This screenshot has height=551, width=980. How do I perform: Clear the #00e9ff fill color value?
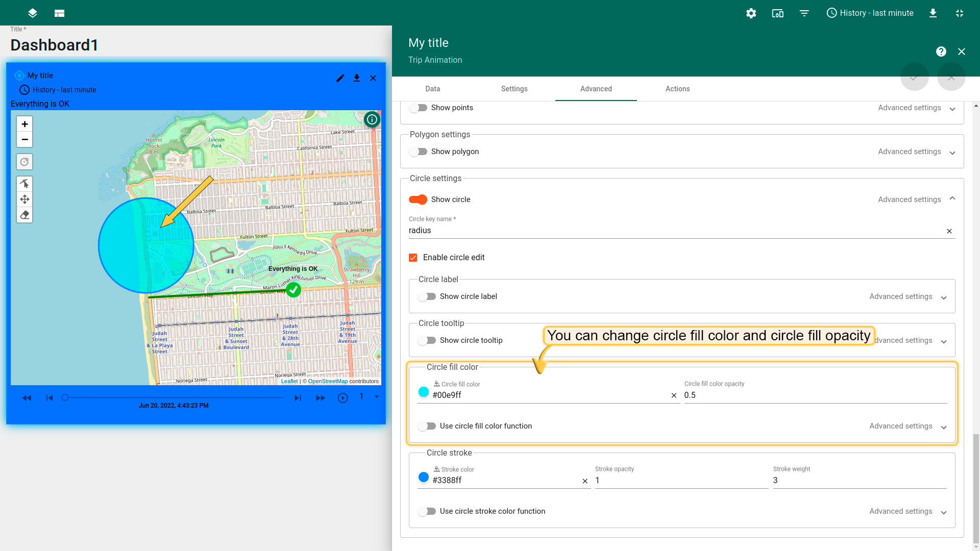click(x=674, y=395)
